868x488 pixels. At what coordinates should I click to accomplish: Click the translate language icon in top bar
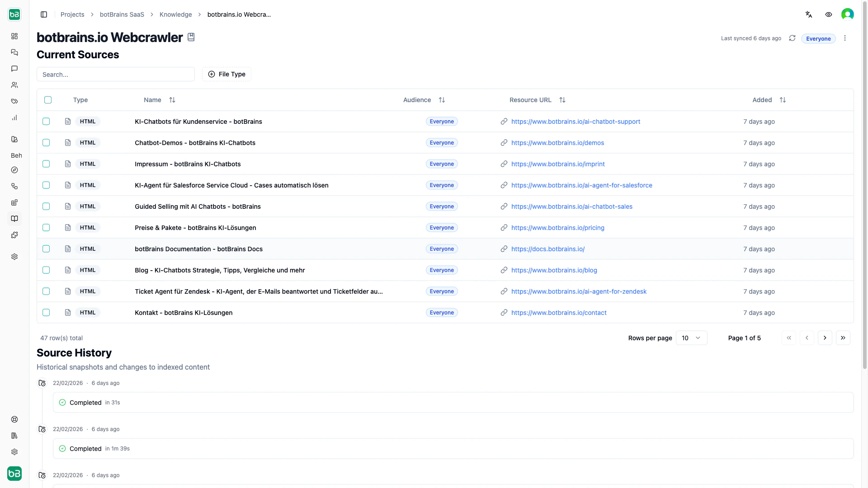coord(809,14)
